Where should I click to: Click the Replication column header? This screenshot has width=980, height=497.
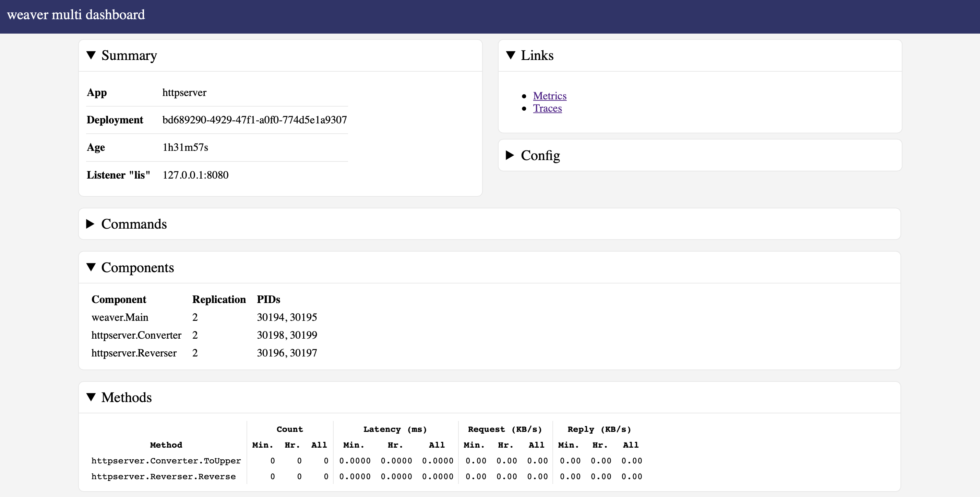219,300
